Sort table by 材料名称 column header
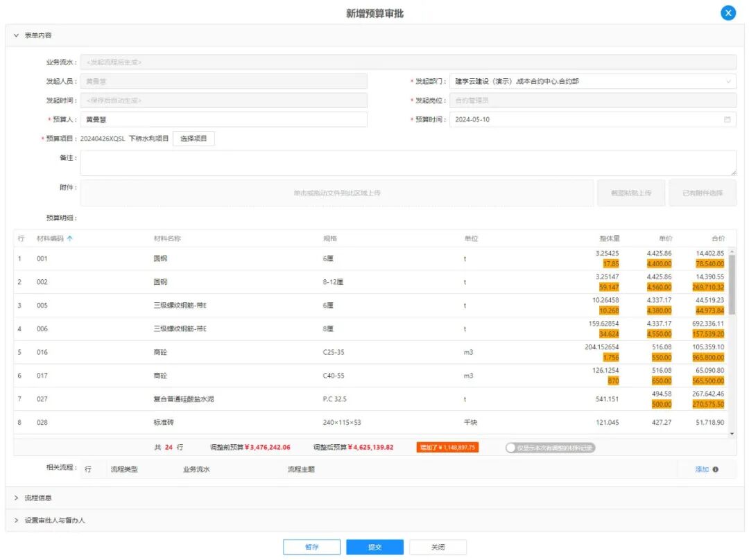Image resolution: width=749 pixels, height=560 pixels. (x=167, y=239)
